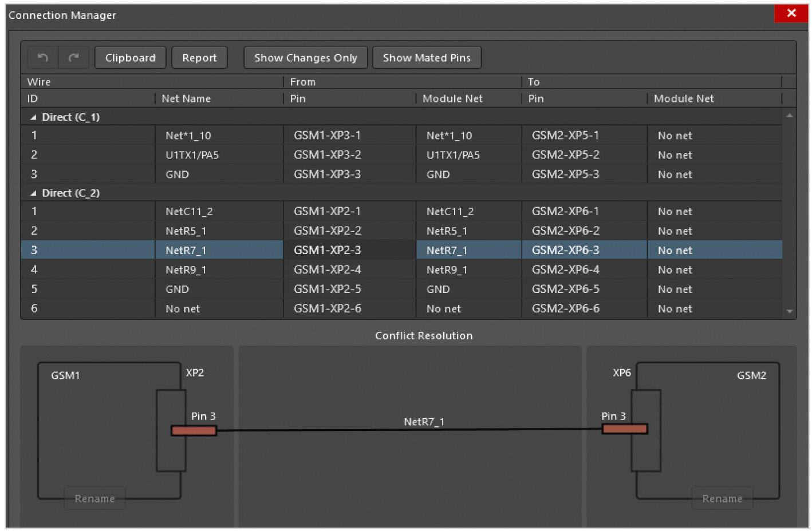Open the Report button
Viewport: 812px width, 531px height.
tap(199, 58)
